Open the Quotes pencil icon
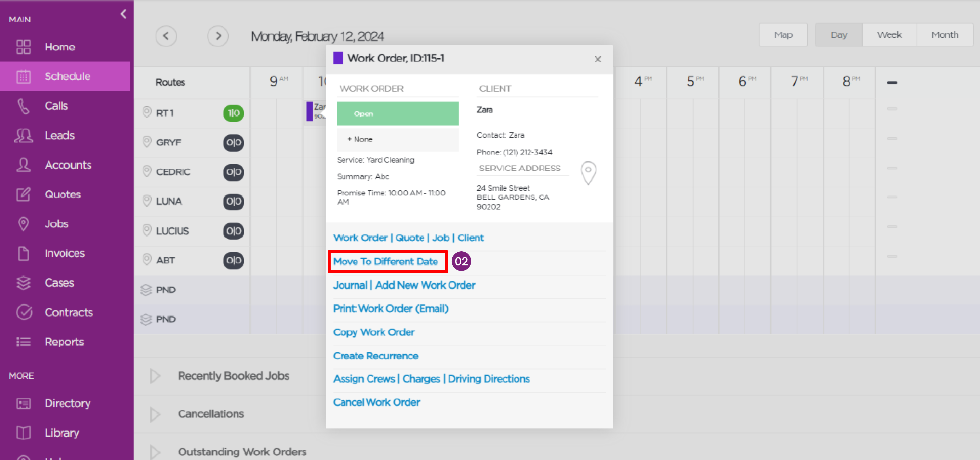The width and height of the screenshot is (980, 460). coord(23,194)
